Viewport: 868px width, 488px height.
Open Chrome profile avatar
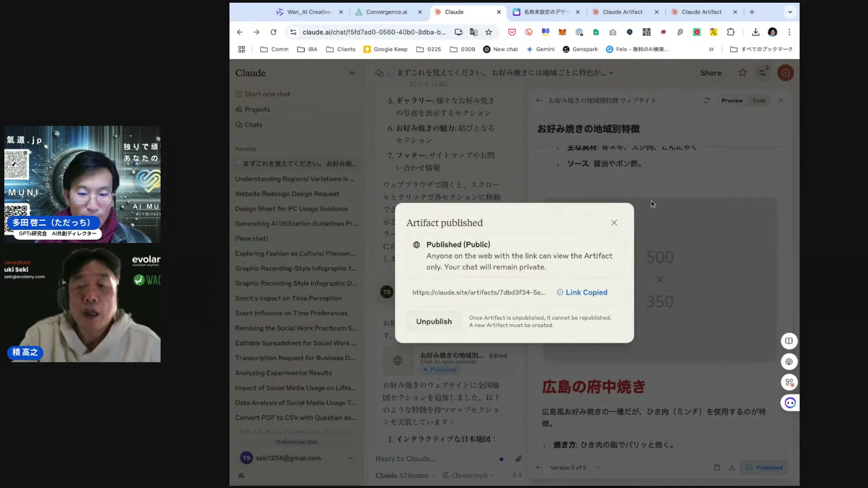click(772, 32)
